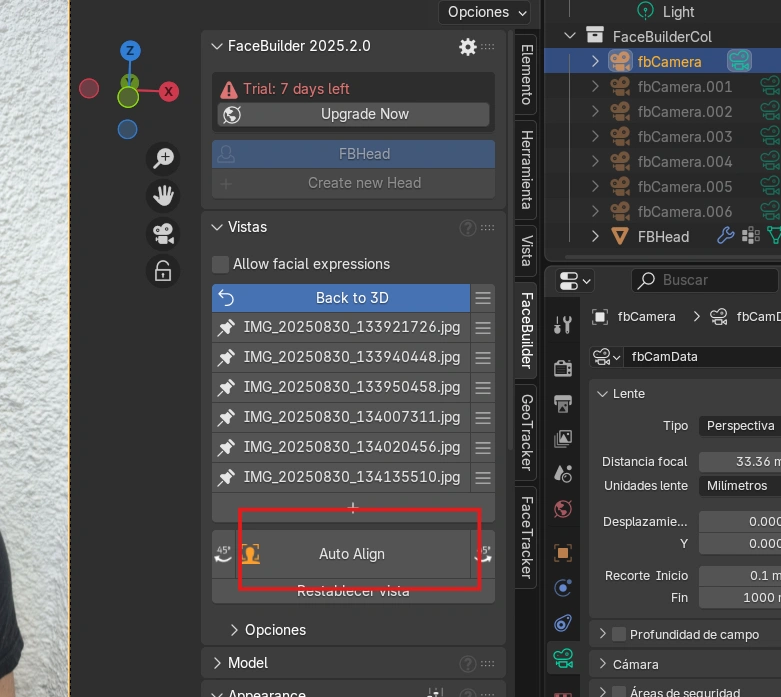Switch to the GeoTracker sidebar tab

coord(526,432)
